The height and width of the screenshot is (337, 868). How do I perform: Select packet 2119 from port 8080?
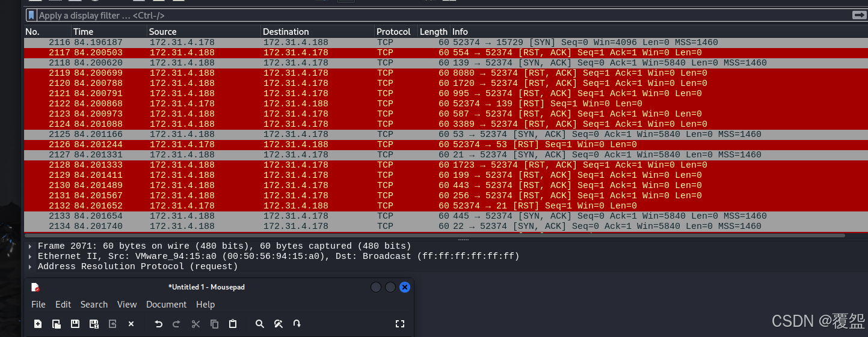coord(445,73)
